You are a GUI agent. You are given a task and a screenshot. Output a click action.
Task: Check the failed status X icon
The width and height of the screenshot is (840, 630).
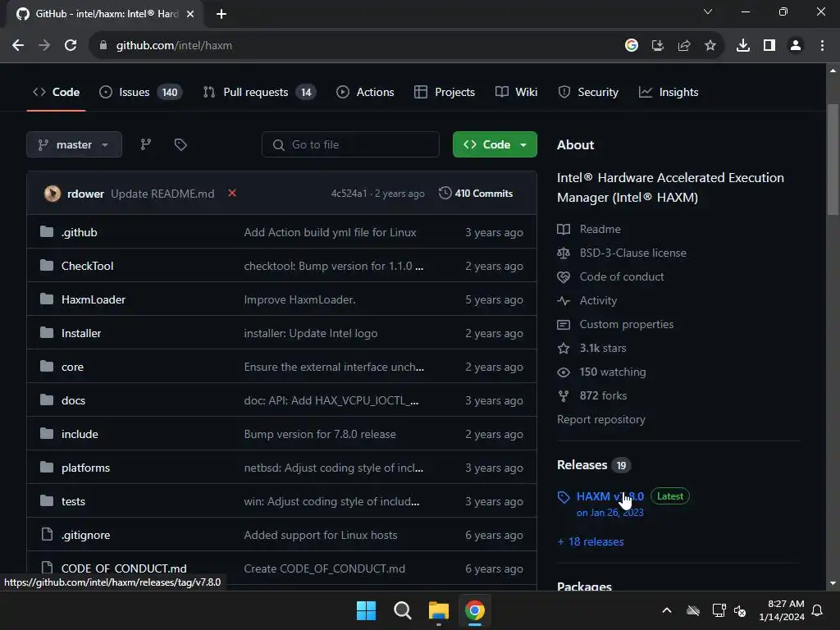click(232, 193)
